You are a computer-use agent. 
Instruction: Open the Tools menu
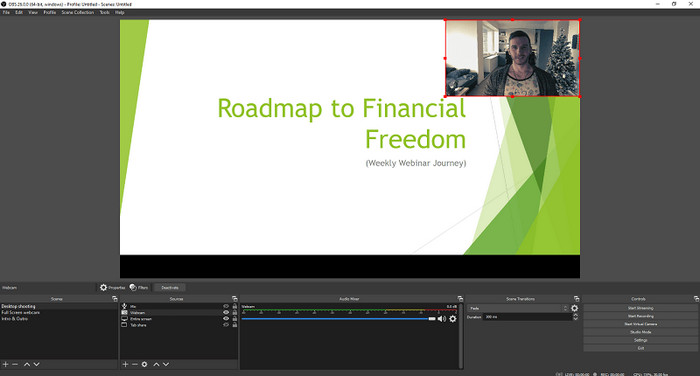tap(104, 13)
